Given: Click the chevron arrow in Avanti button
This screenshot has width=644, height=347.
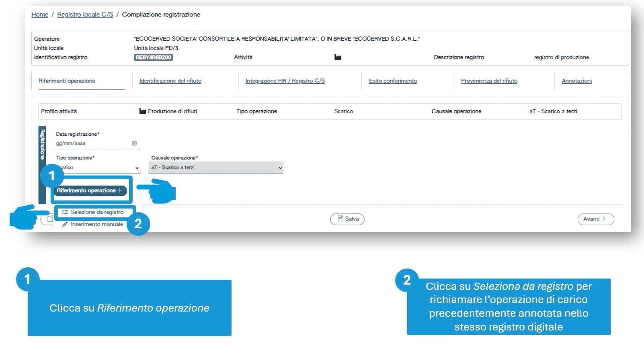Looking at the screenshot, I should 604,219.
